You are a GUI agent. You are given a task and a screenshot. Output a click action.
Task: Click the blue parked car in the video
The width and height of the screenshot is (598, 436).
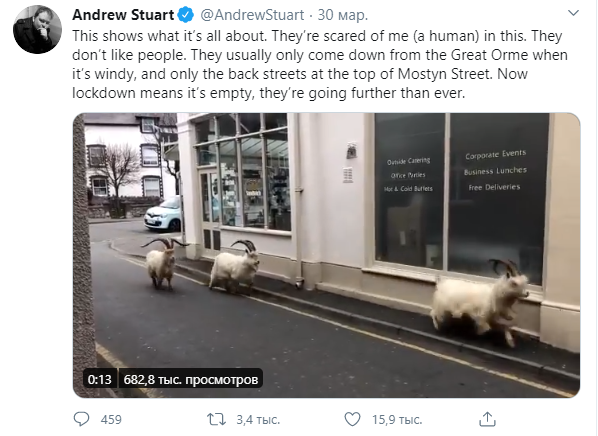[x=162, y=214]
